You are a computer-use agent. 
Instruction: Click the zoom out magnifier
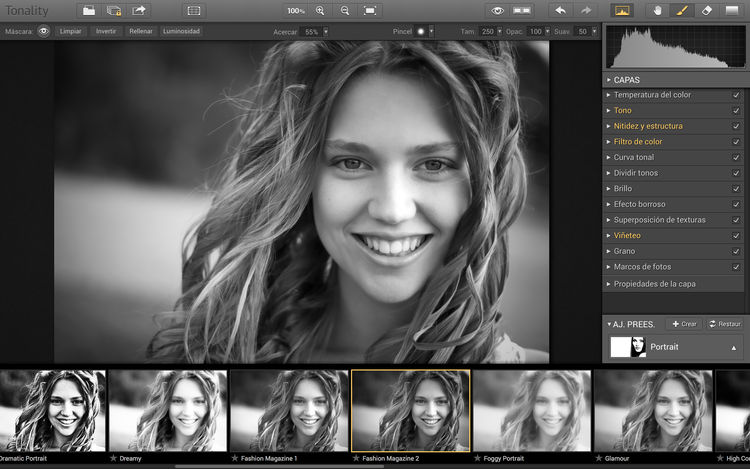[x=345, y=11]
